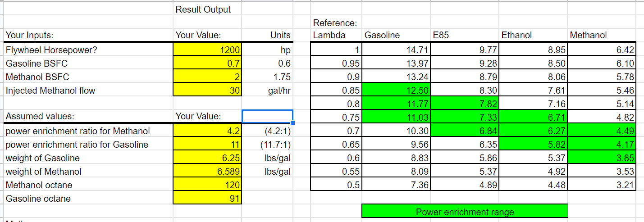Select the Methanol enrichment ratio cell 4.2
Image resolution: width=644 pixels, height=222 pixels.
(x=208, y=131)
